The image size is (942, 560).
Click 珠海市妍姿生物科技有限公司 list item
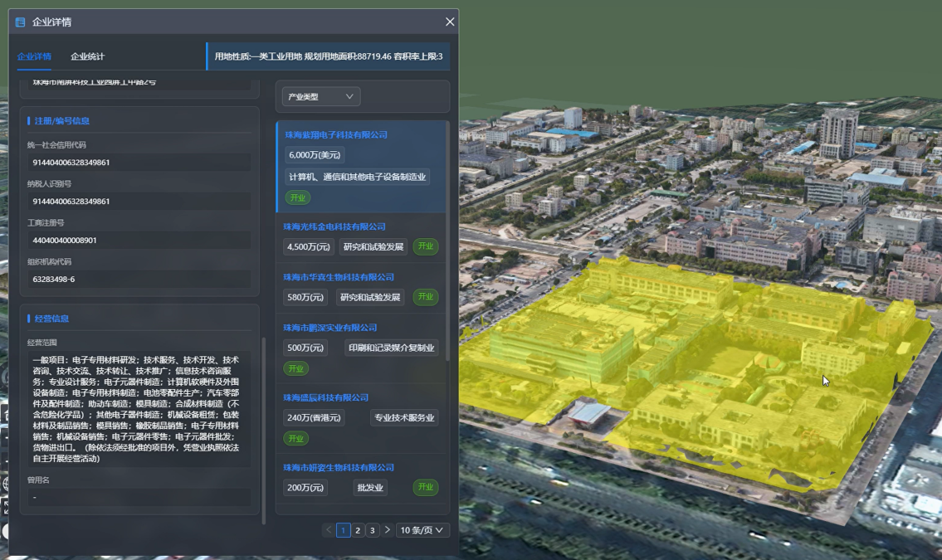(x=339, y=468)
